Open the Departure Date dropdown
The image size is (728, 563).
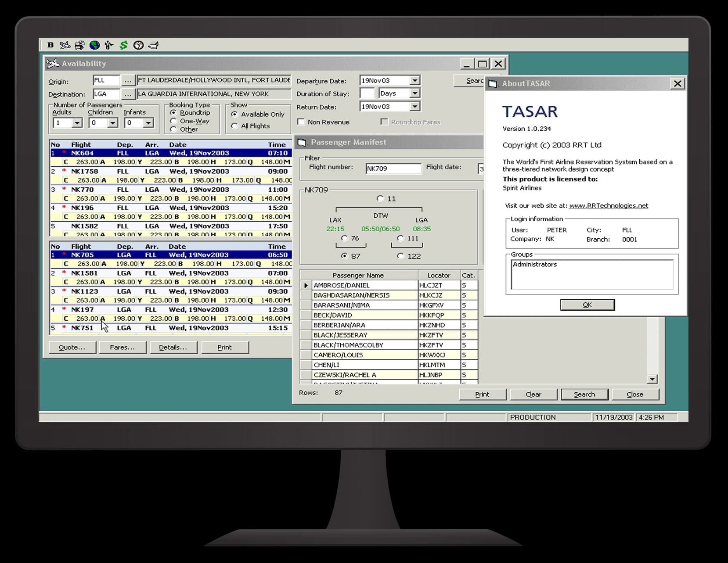click(x=414, y=81)
